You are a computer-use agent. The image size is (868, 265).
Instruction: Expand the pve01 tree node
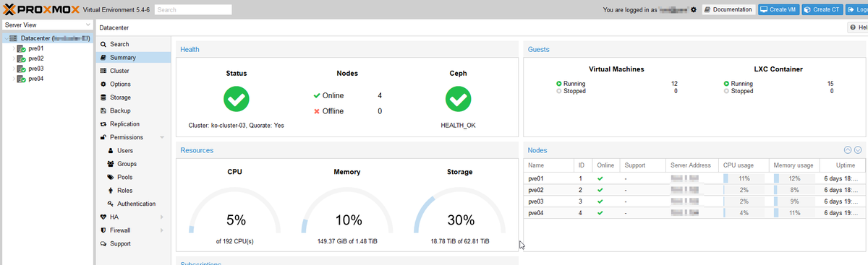(14, 48)
